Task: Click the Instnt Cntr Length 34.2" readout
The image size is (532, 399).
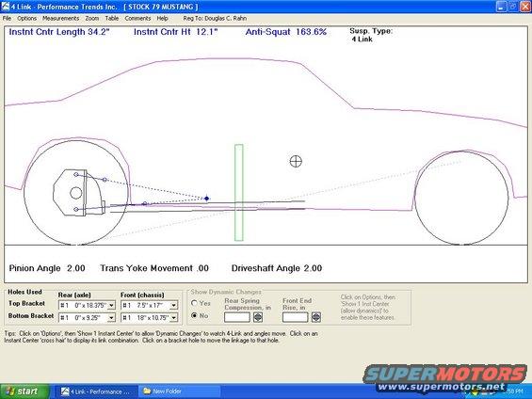Action: pyautogui.click(x=59, y=32)
